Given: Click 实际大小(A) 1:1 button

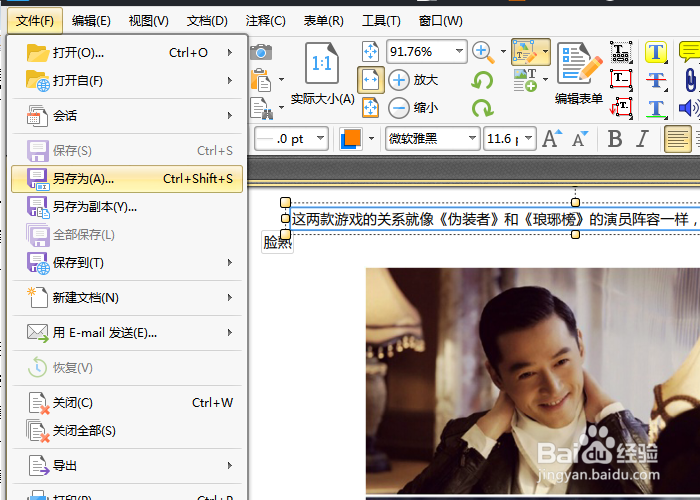Looking at the screenshot, I should pyautogui.click(x=322, y=74).
